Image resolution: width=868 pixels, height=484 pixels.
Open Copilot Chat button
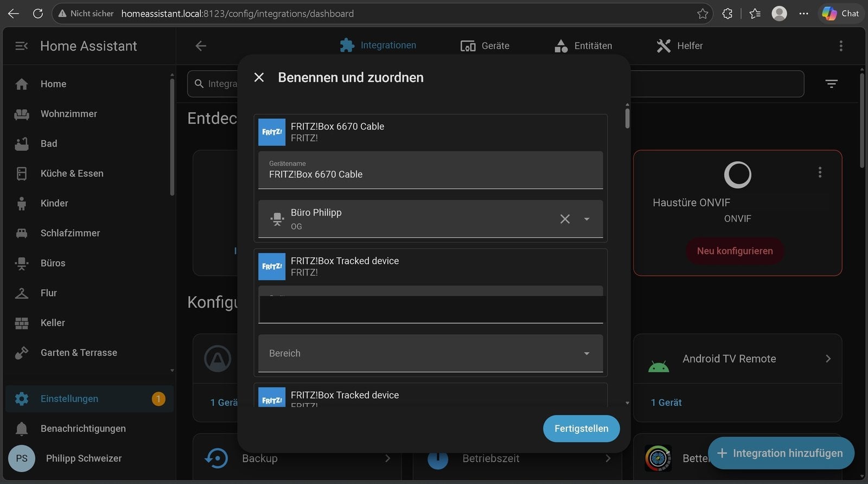pos(841,14)
